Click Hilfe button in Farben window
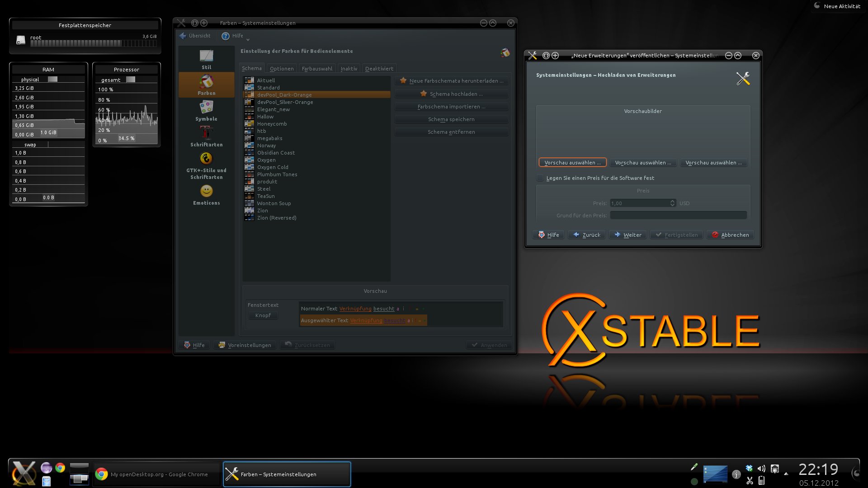 click(x=194, y=345)
